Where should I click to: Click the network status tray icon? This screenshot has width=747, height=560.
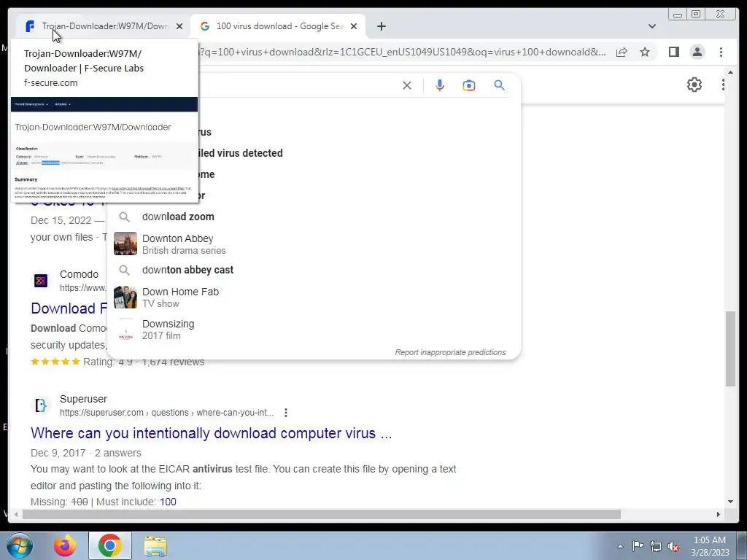click(656, 546)
